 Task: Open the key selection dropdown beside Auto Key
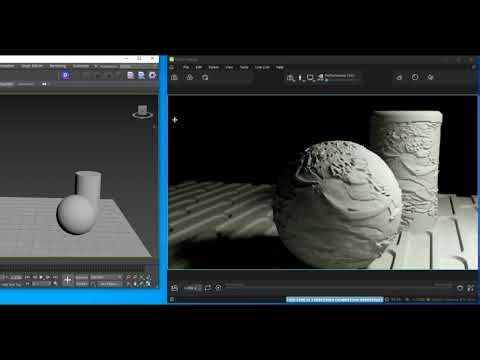(x=106, y=277)
